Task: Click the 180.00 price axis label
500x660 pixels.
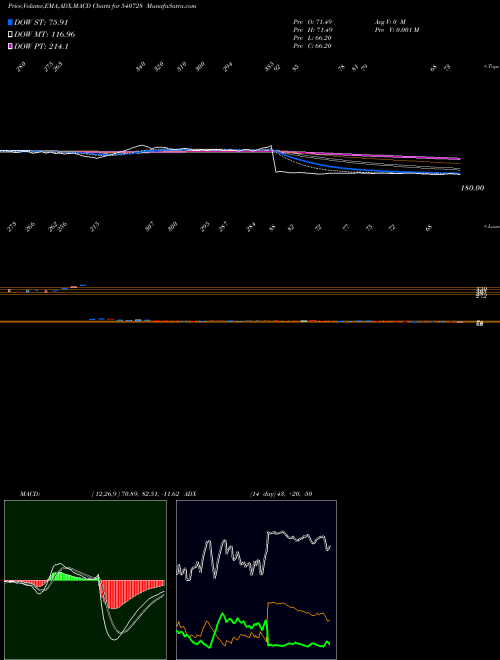Action: (472, 188)
